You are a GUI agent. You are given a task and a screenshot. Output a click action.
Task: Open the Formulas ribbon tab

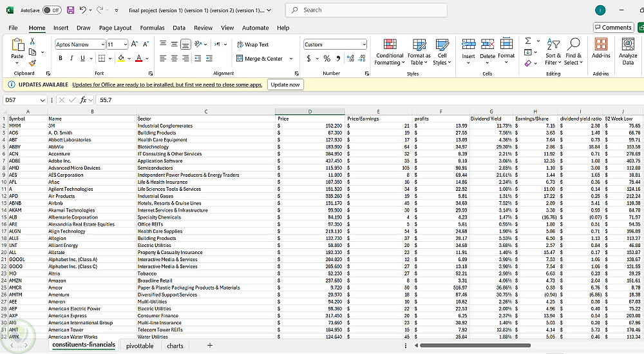152,28
